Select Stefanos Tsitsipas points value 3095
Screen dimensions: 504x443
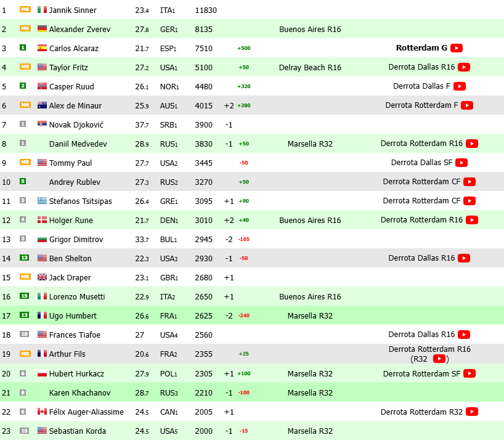pyautogui.click(x=203, y=201)
